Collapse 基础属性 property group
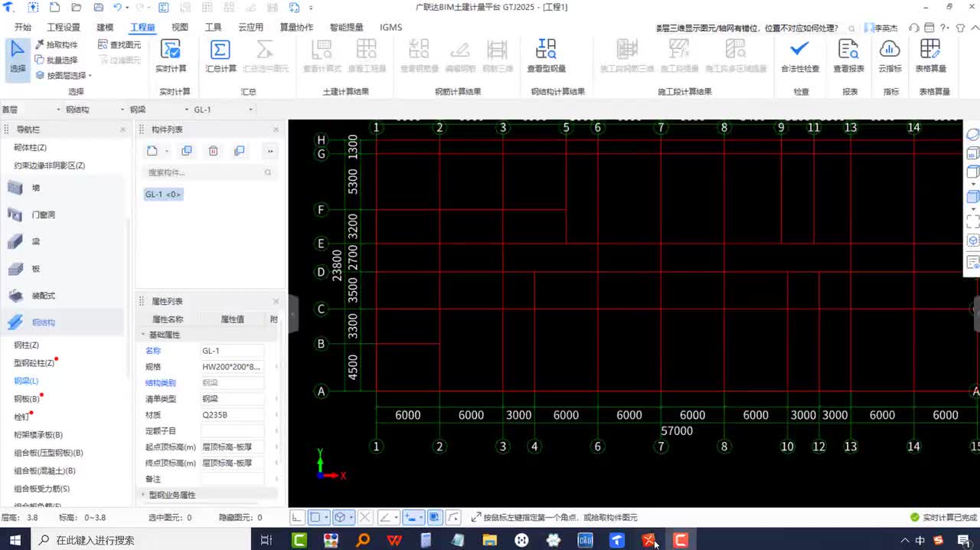 pyautogui.click(x=143, y=335)
